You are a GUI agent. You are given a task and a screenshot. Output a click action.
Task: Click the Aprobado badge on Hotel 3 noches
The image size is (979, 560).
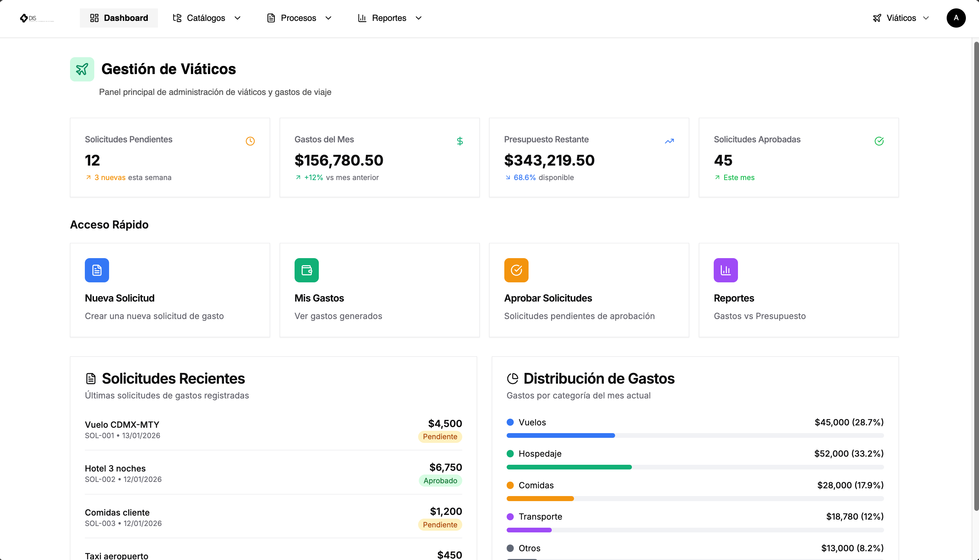[440, 480]
